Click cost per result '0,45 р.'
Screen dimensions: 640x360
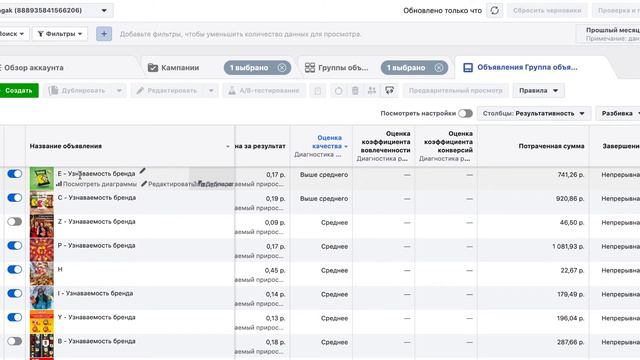point(275,271)
